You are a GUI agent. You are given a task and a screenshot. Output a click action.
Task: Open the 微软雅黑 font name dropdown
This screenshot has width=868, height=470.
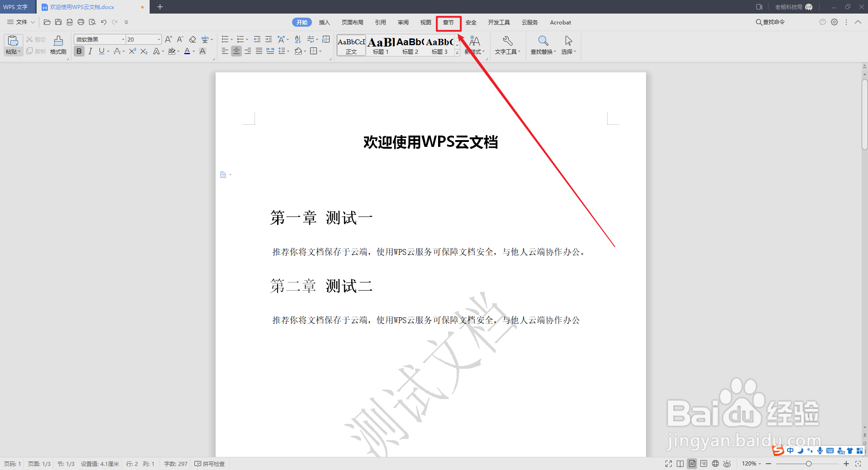coord(123,39)
